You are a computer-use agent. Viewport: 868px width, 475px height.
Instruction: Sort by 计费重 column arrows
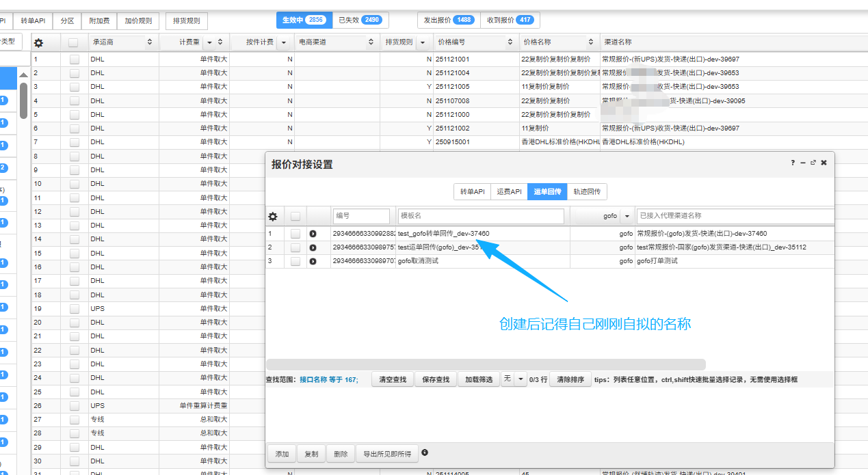click(x=220, y=42)
